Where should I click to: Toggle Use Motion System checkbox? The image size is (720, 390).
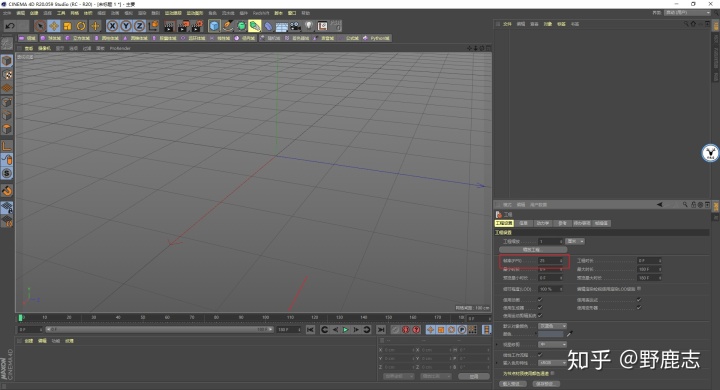[x=540, y=316]
